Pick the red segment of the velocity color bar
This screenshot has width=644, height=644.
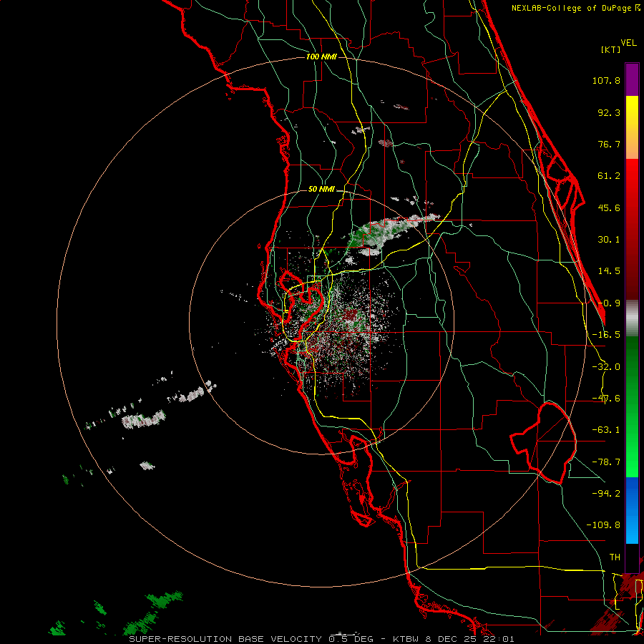632,229
